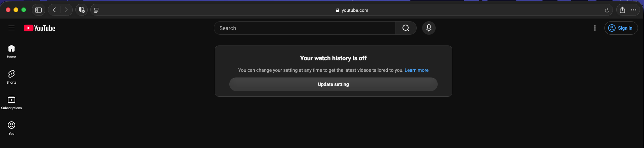Viewport: 644px width, 148px height.
Task: Focus the YouTube Search input field
Action: coord(304,28)
